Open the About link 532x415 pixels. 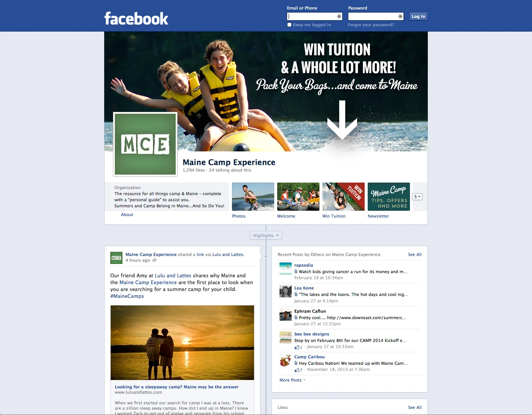pyautogui.click(x=127, y=215)
